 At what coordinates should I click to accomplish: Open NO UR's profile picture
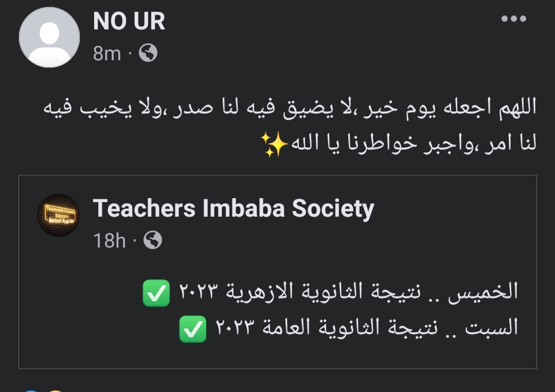(x=49, y=37)
